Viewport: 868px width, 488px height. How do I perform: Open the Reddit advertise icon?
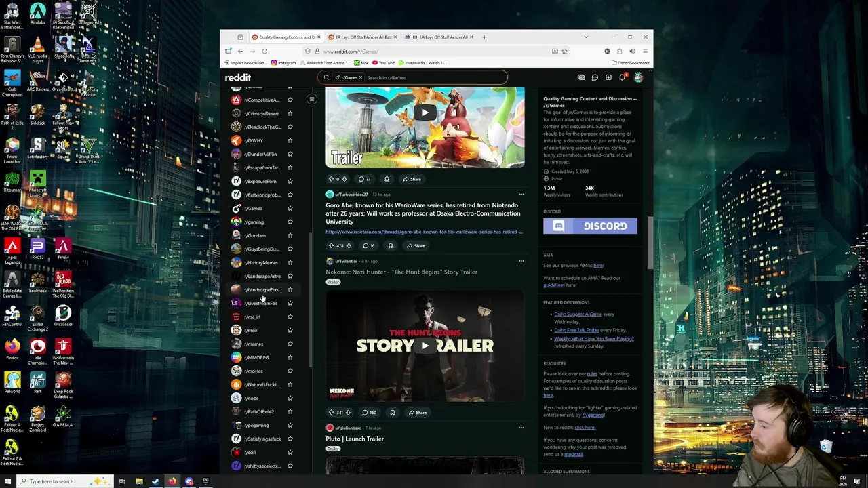click(581, 77)
